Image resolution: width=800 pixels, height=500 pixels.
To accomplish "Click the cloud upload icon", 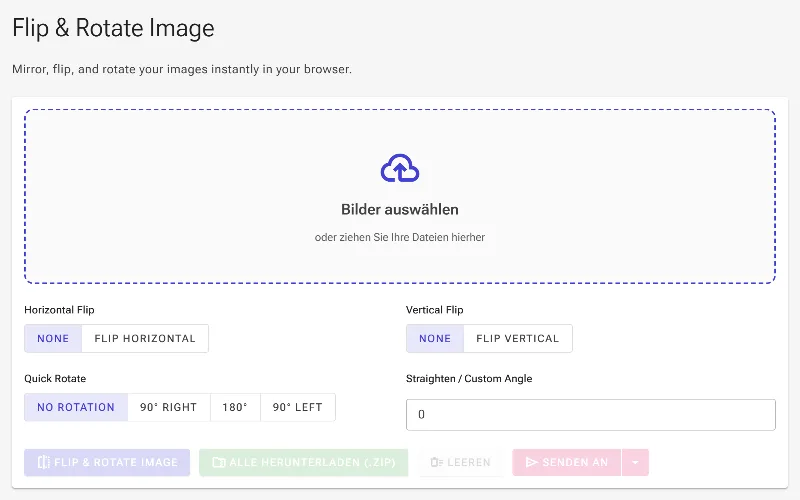I will point(400,168).
